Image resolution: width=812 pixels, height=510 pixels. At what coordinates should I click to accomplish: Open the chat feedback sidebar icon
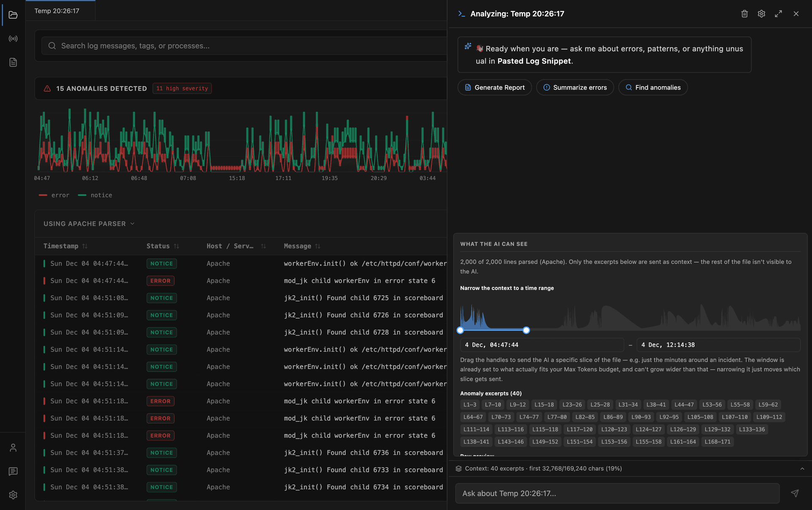(x=13, y=471)
